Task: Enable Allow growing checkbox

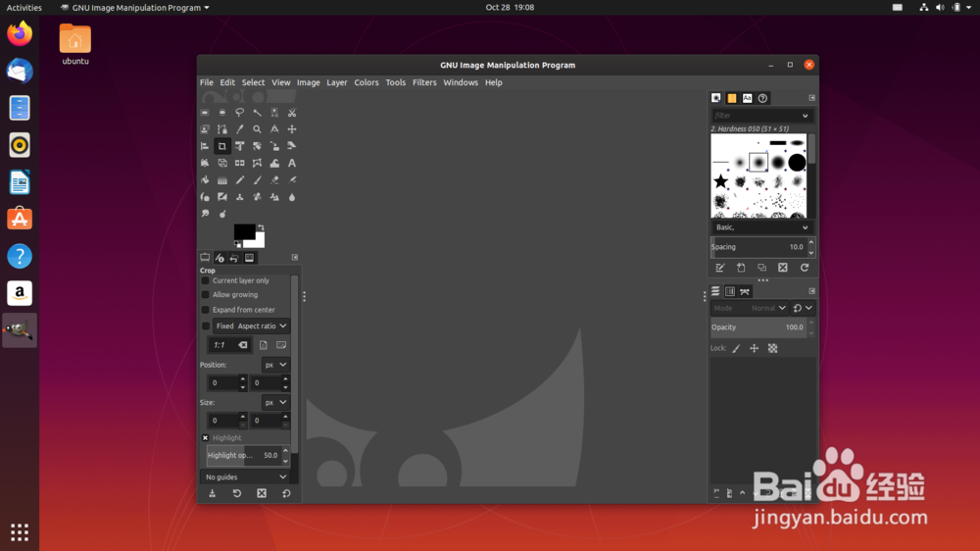Action: coord(205,294)
